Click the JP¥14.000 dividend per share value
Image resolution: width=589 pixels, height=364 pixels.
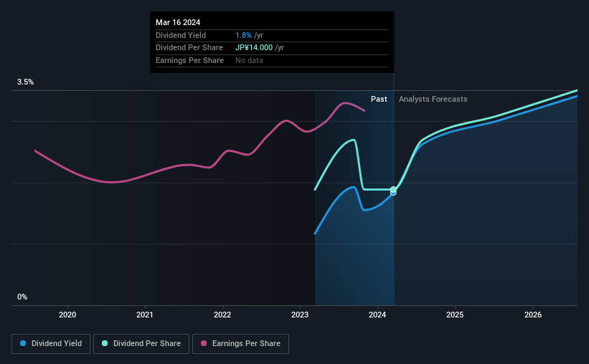coord(254,48)
